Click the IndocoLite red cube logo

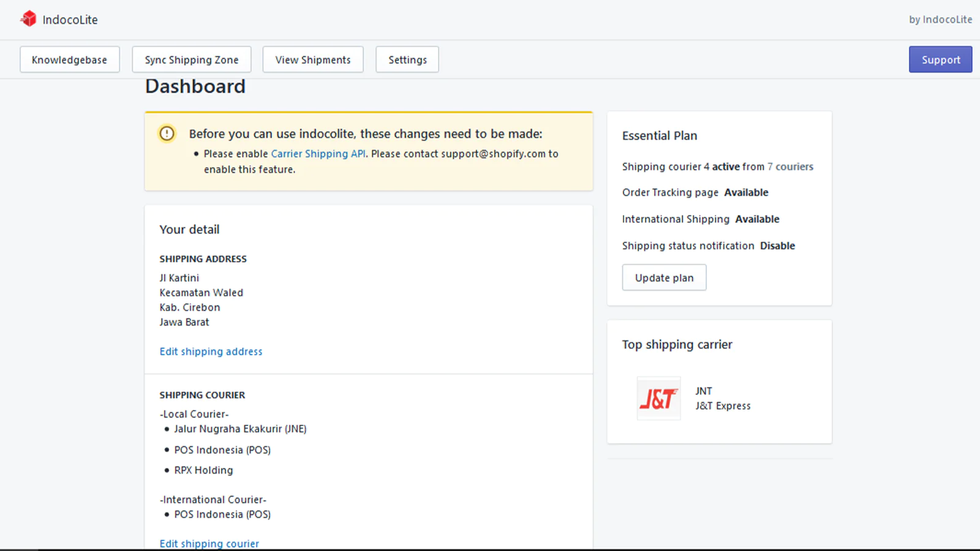click(28, 19)
